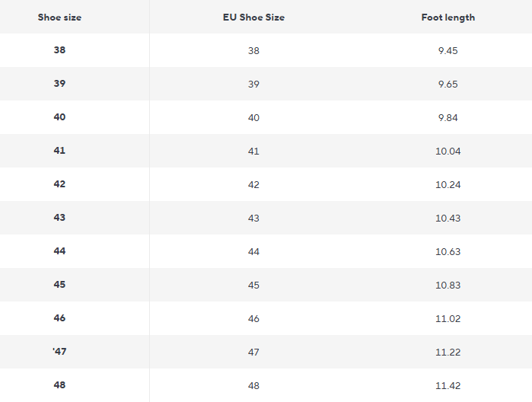Select shoe size 44 row label
Viewport: 532px width, 402px height.
(x=59, y=251)
